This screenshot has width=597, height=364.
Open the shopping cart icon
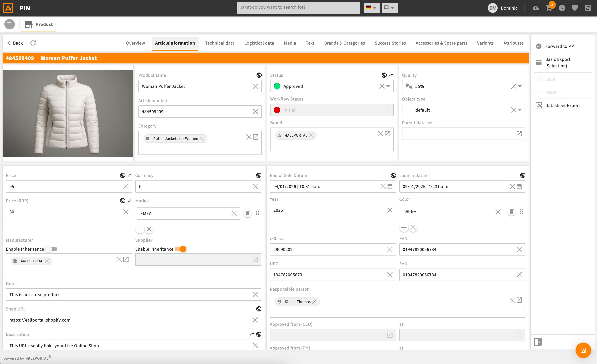[549, 8]
